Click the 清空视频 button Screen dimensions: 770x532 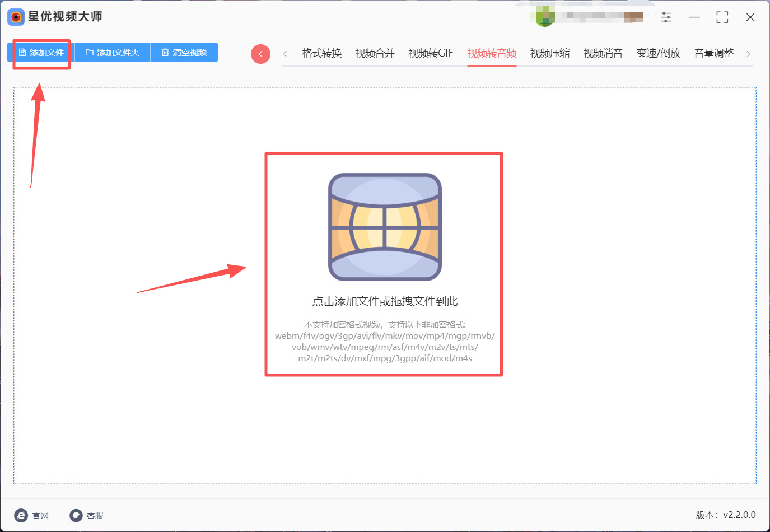pyautogui.click(x=184, y=53)
